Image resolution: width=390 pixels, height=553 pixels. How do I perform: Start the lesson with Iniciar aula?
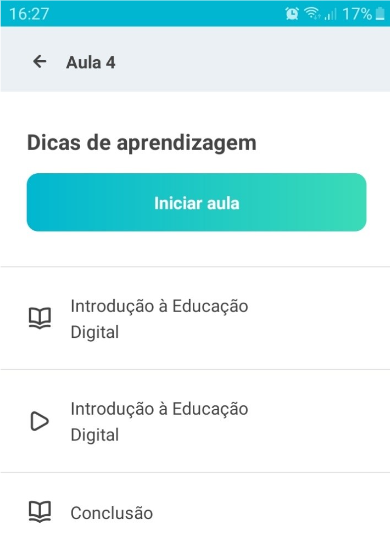[x=196, y=202]
